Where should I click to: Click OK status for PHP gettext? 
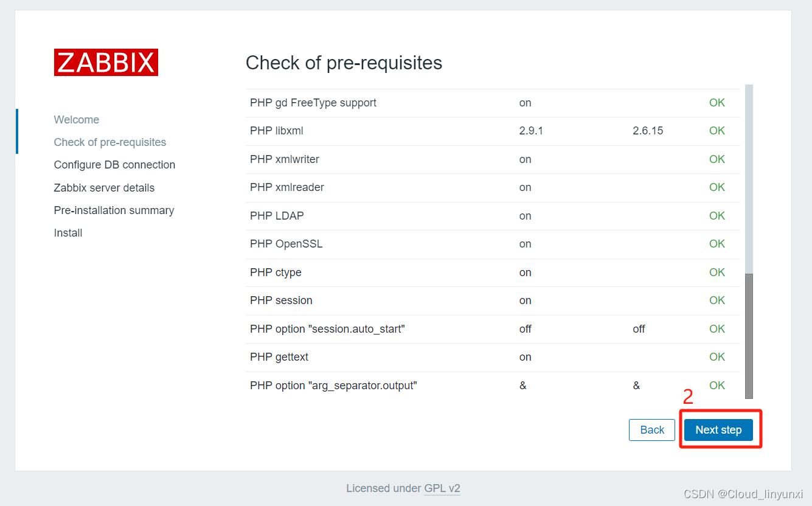[x=717, y=357]
